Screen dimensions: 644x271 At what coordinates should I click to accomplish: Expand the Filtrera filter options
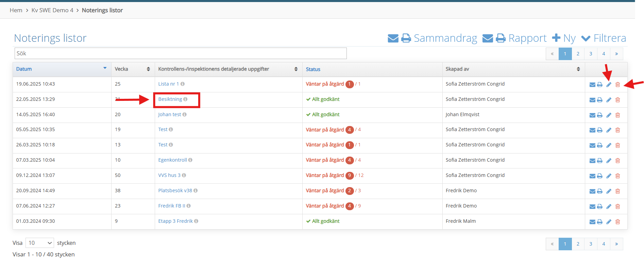pyautogui.click(x=604, y=38)
